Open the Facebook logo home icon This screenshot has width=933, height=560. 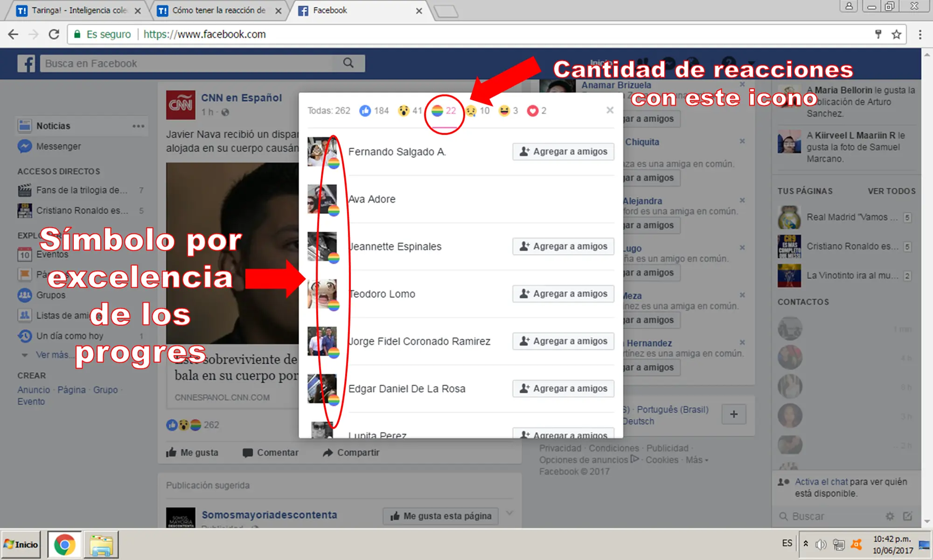pos(26,63)
